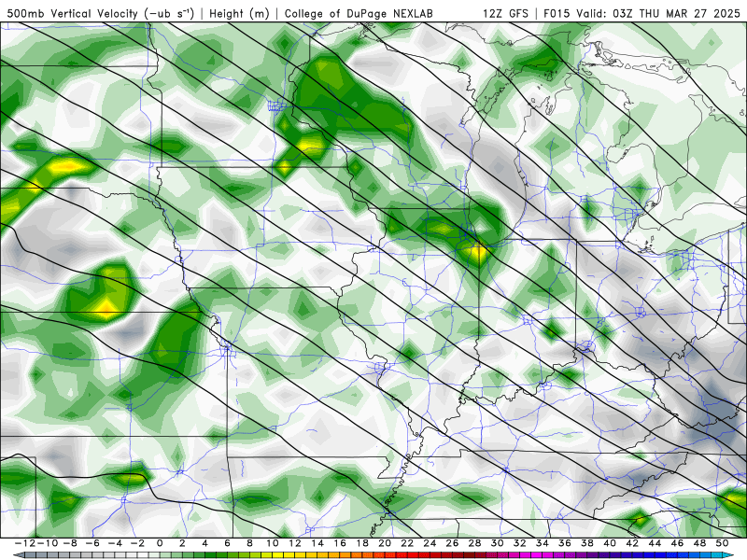Click the "36" color scale label
The width and height of the screenshot is (747, 560).
point(565,543)
